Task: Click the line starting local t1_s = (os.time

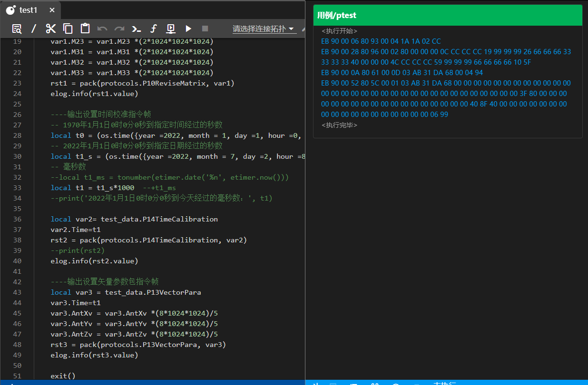Action: point(177,156)
